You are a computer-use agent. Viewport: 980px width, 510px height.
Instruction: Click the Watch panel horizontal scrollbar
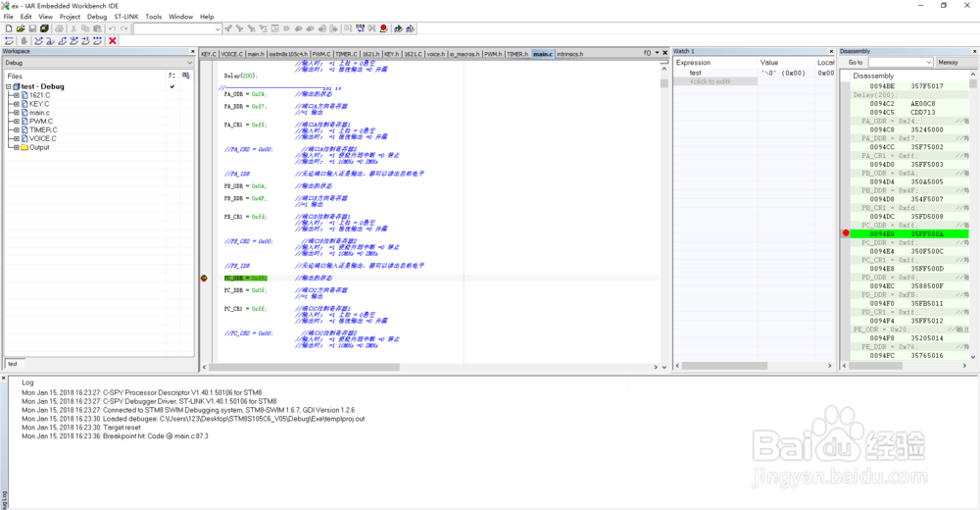pos(724,366)
